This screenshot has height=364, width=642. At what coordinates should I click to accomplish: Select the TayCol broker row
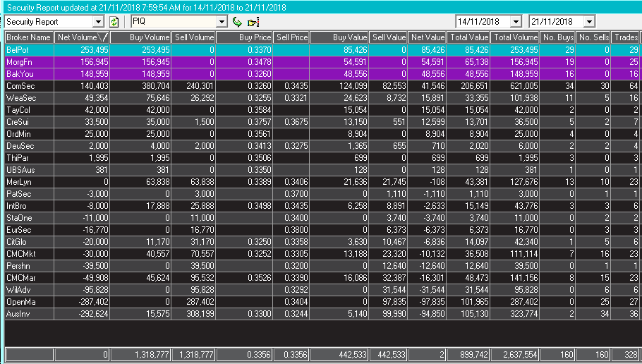[322, 110]
